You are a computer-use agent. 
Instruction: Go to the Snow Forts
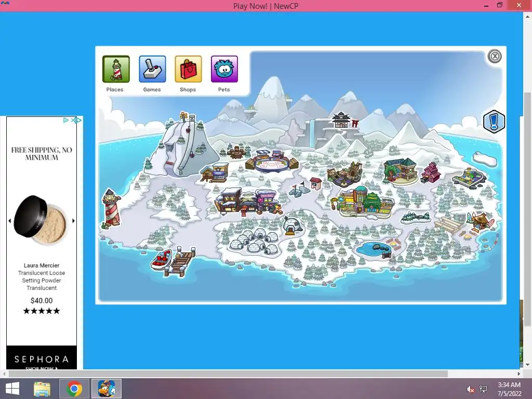pyautogui.click(x=300, y=189)
